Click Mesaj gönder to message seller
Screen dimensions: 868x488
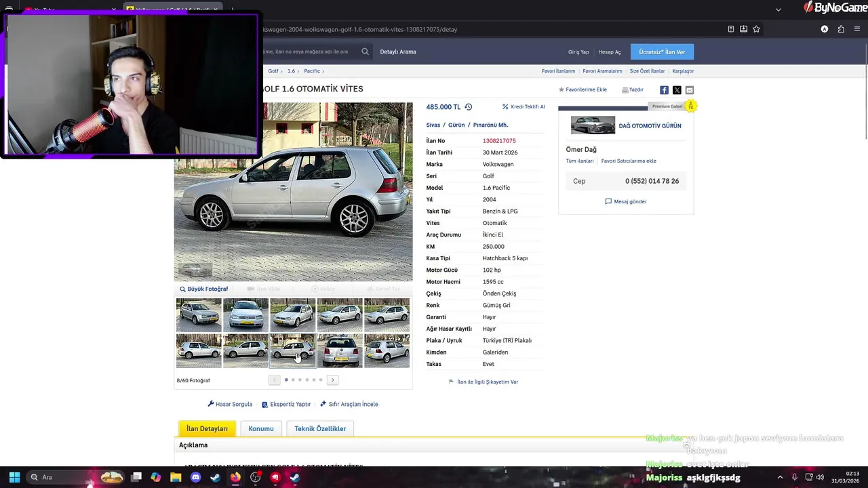click(x=625, y=201)
